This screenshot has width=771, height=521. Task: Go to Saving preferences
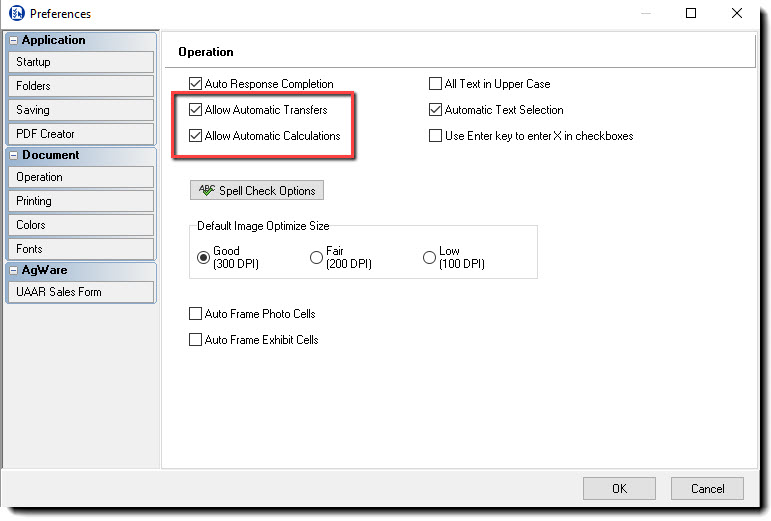point(80,110)
